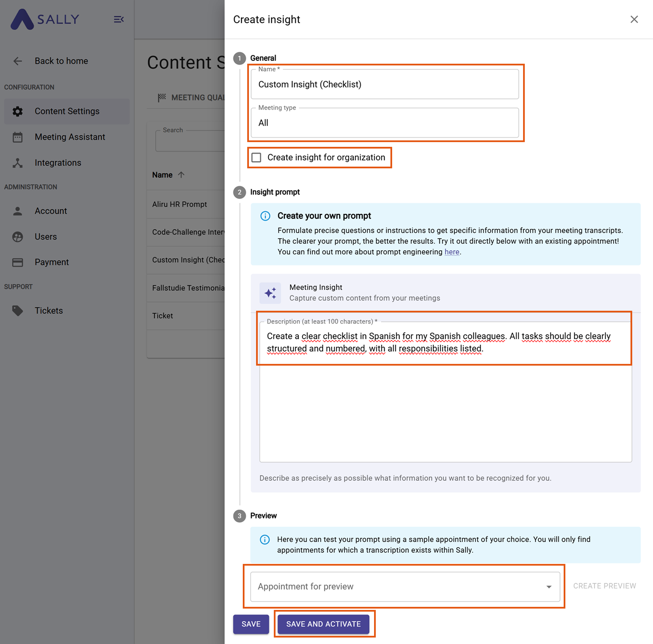Toggle the Name column sort order
The height and width of the screenshot is (644, 653).
[x=181, y=174]
